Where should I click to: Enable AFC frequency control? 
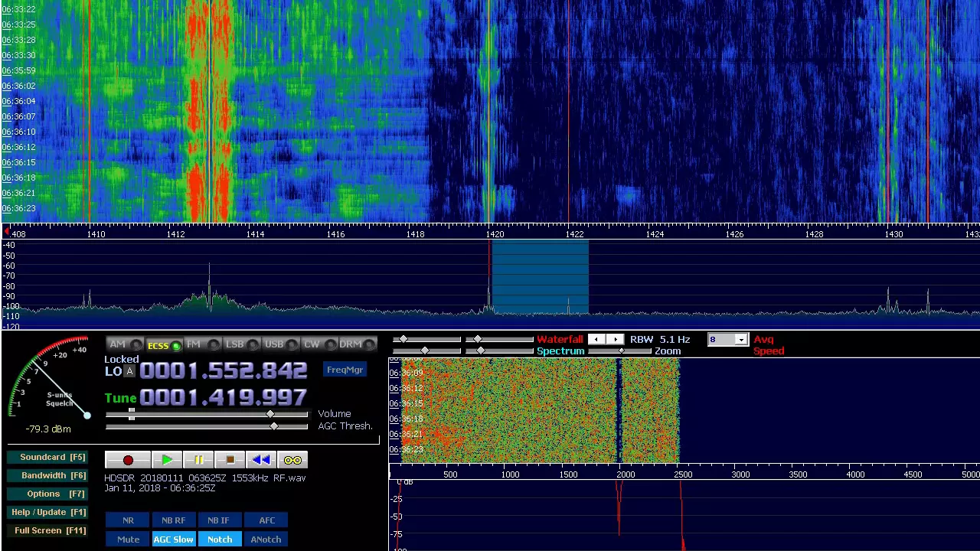point(266,520)
